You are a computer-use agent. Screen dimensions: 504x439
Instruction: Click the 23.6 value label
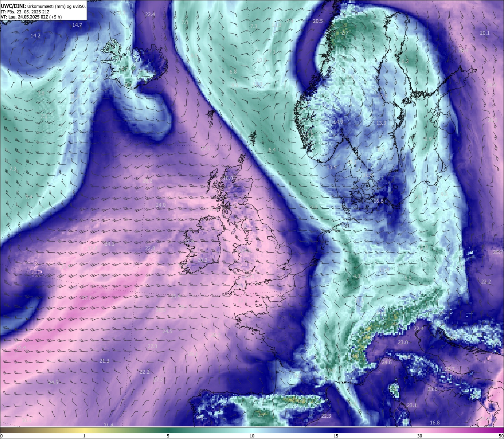pyautogui.click(x=432, y=389)
